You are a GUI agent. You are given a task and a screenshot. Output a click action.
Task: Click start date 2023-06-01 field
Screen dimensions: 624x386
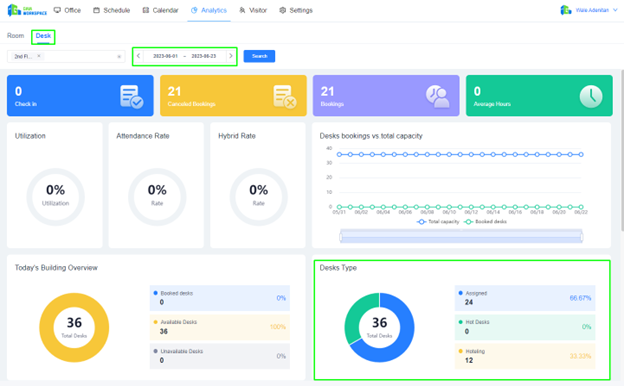click(x=165, y=56)
